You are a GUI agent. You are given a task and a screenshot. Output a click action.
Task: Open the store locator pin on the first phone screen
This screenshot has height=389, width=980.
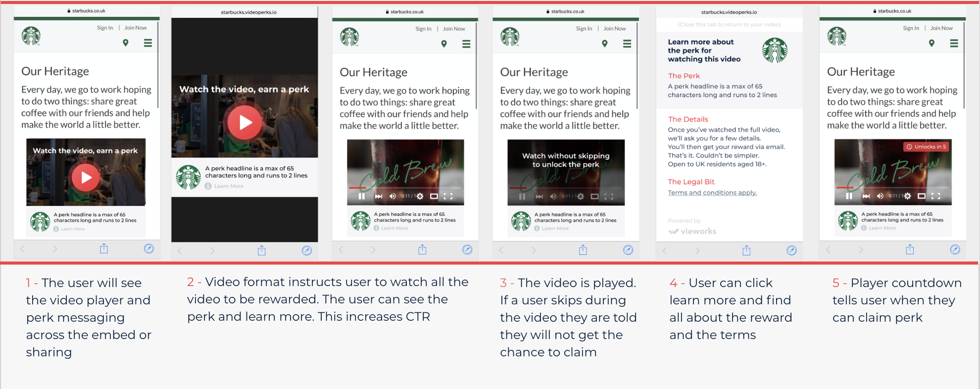click(x=126, y=43)
